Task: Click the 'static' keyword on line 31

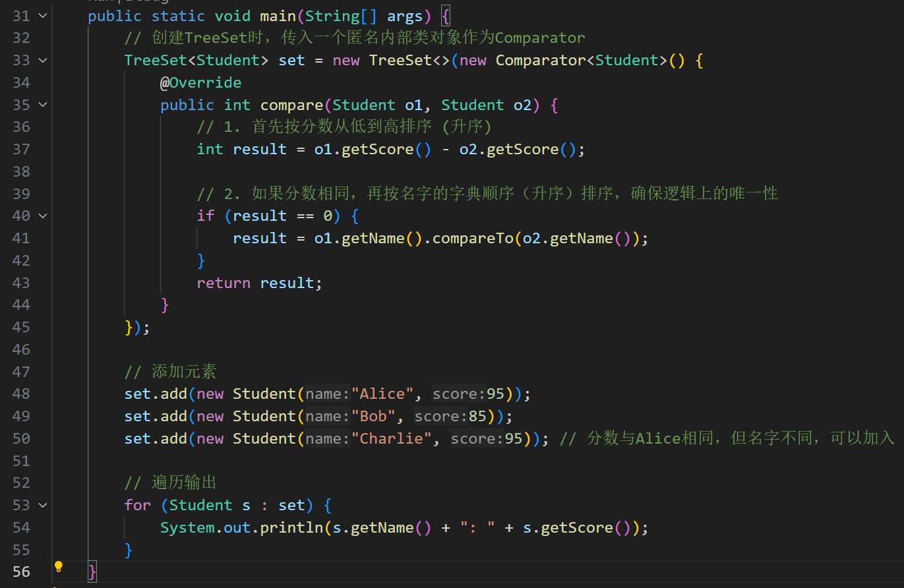Action: [178, 16]
